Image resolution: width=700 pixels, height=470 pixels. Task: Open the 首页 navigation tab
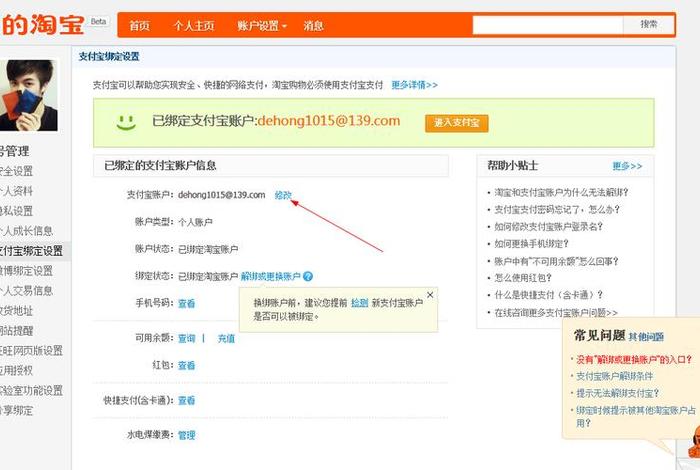(139, 25)
